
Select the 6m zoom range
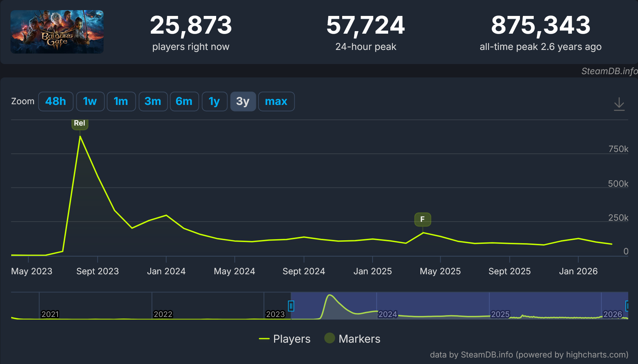click(x=184, y=101)
